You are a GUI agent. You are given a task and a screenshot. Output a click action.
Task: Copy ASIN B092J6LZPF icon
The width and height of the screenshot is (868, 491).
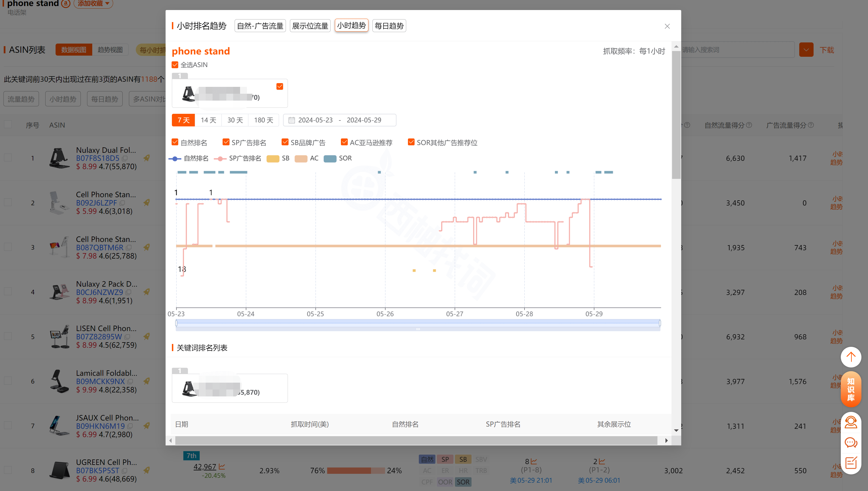click(122, 203)
